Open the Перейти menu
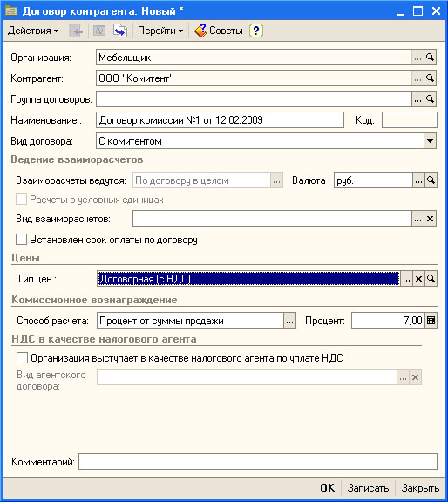Image resolution: width=448 pixels, height=502 pixels. tap(160, 31)
